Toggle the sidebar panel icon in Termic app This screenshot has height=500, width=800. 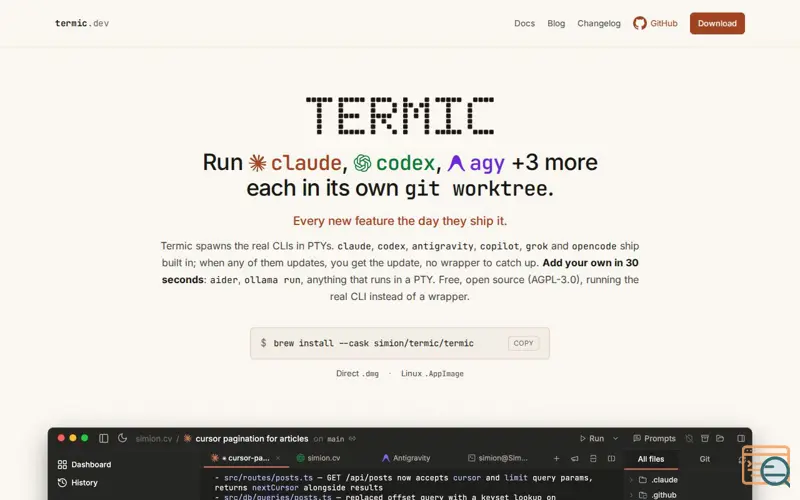pos(104,438)
